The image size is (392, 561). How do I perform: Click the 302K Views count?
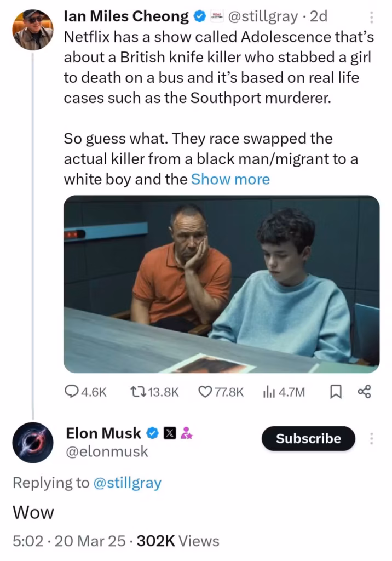tap(178, 541)
